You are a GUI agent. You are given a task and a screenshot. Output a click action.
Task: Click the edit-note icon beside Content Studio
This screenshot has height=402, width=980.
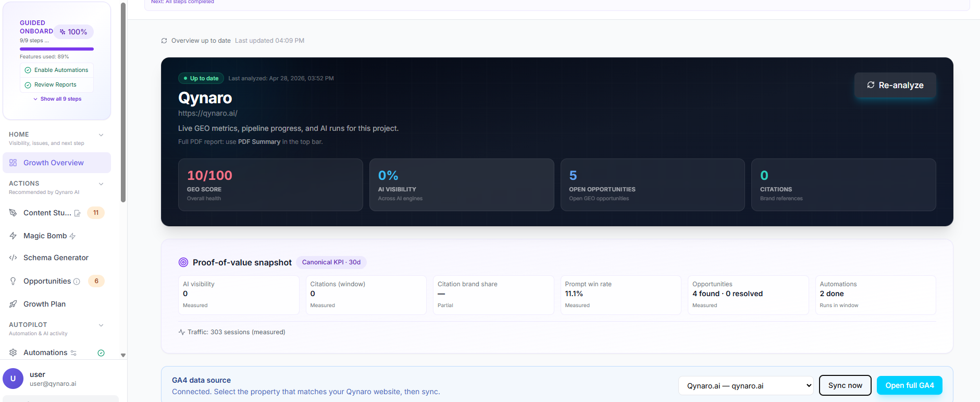[78, 213]
